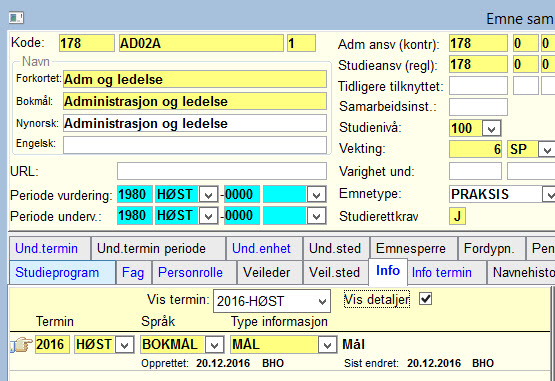Open the Studienivå dropdown arrow

pyautogui.click(x=491, y=129)
